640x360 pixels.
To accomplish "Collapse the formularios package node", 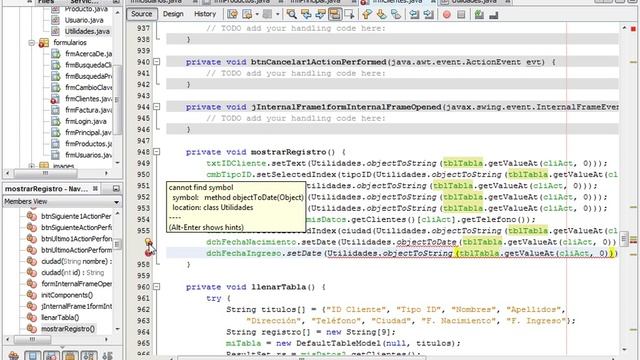I will pos(31,42).
